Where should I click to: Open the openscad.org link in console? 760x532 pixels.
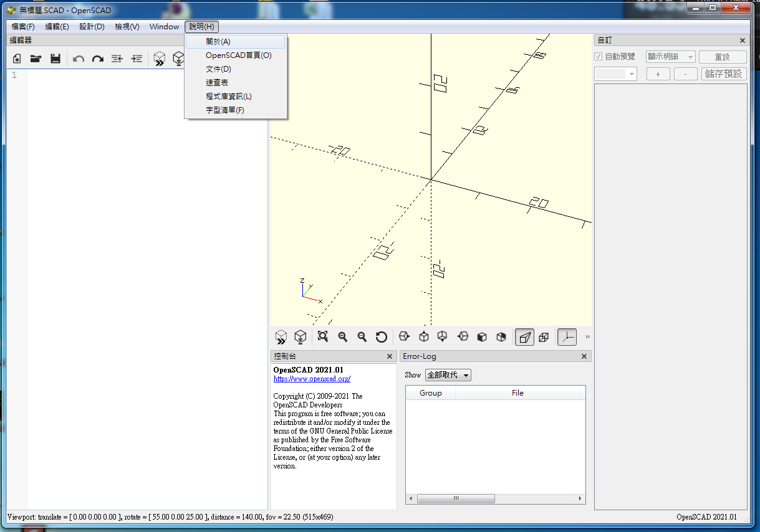pyautogui.click(x=312, y=379)
